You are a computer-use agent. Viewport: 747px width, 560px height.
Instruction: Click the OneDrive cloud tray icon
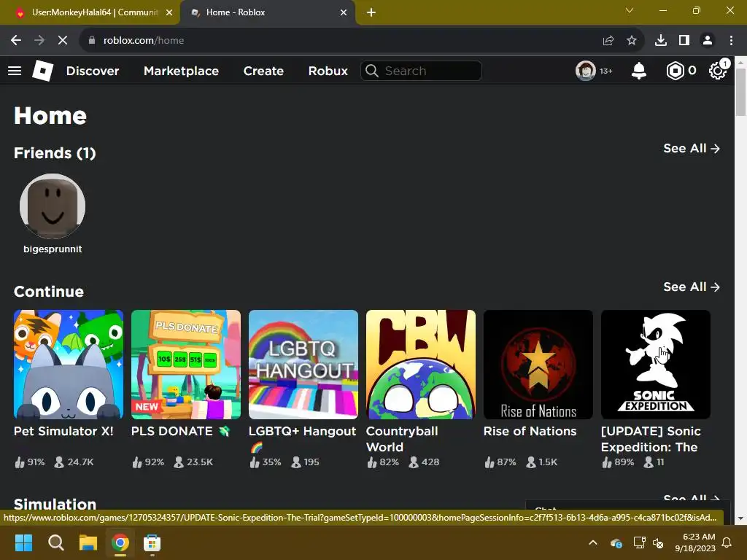point(616,542)
